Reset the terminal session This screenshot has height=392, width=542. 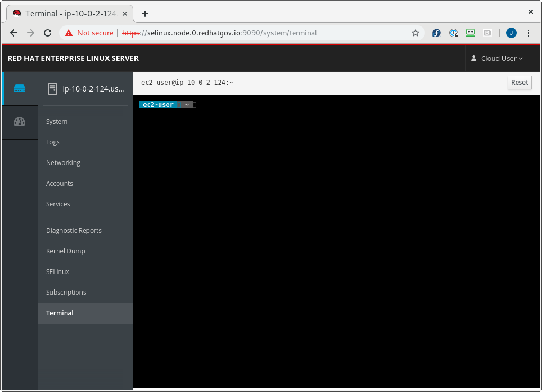[520, 83]
